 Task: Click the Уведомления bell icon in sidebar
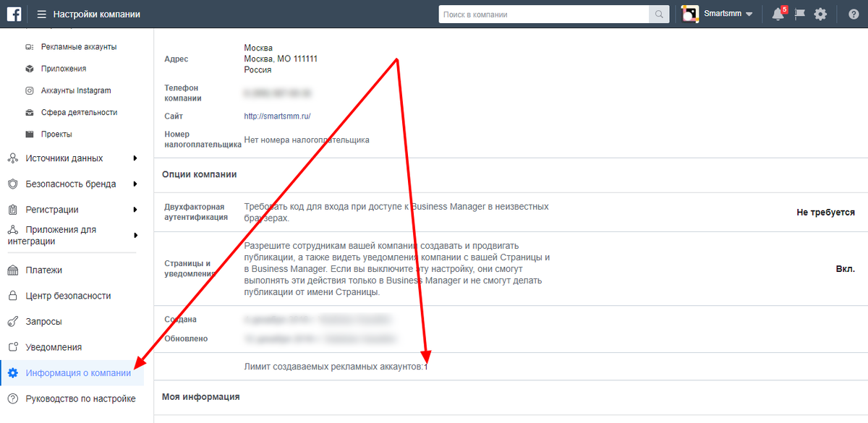pyautogui.click(x=12, y=347)
